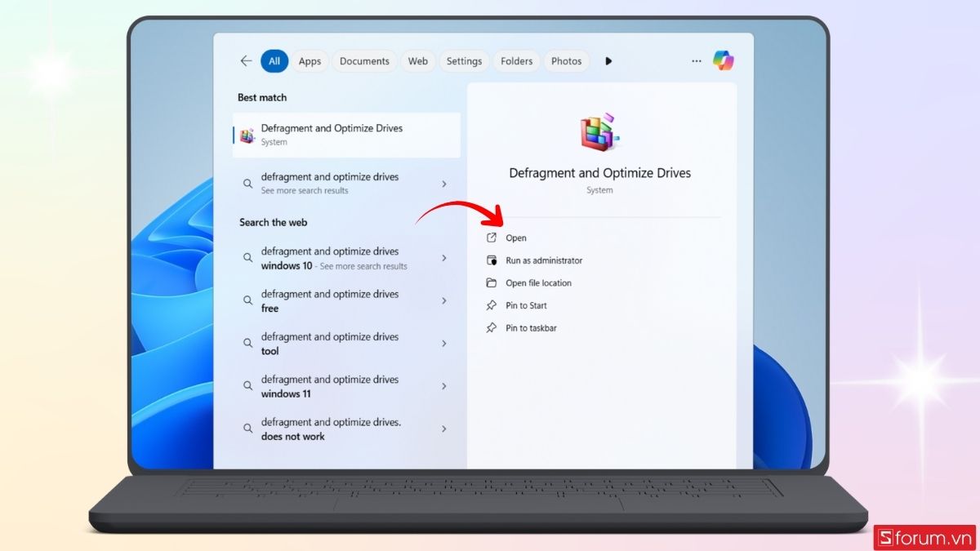Viewport: 980px width, 551px height.
Task: Choose Pin to Start
Action: point(527,305)
